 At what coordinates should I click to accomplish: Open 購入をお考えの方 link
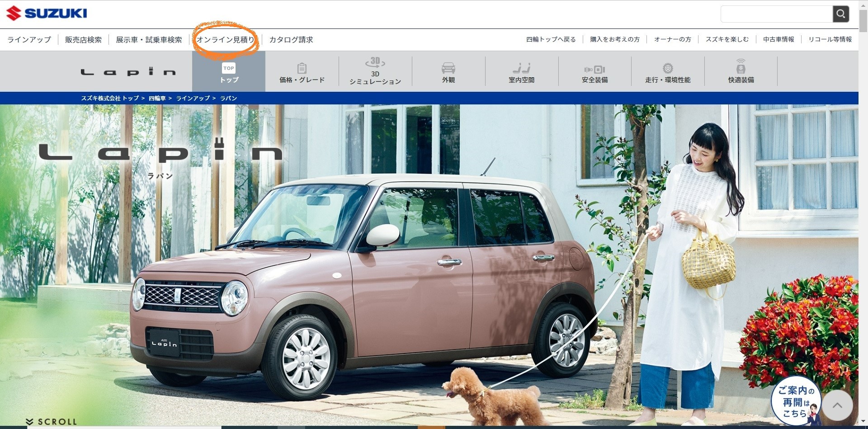[615, 39]
